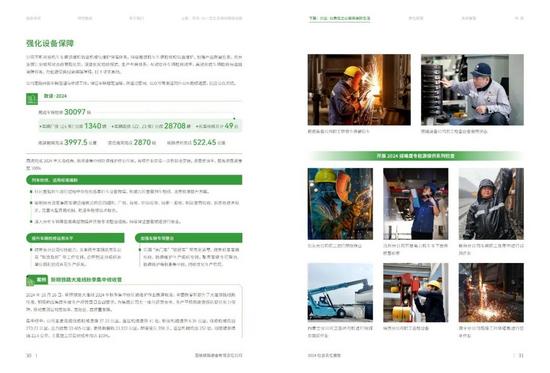The width and height of the screenshot is (550, 373).
Task: Click the large green page title heading
Action: (x=50, y=44)
